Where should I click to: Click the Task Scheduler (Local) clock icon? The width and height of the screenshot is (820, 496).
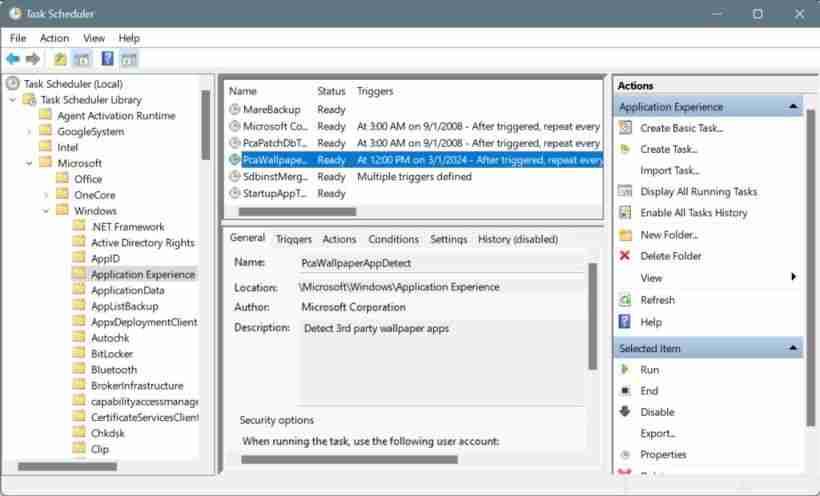[13, 83]
